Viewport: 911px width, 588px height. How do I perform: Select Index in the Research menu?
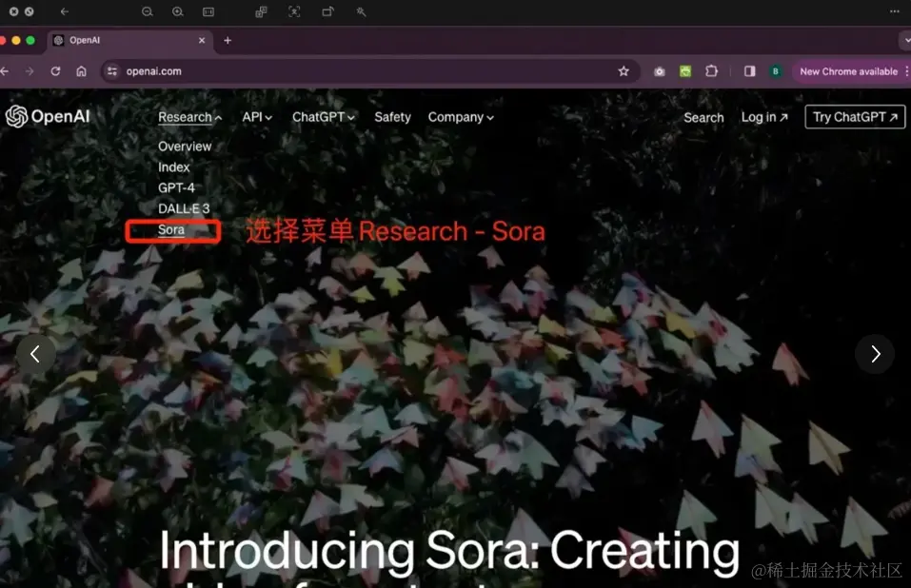173,167
